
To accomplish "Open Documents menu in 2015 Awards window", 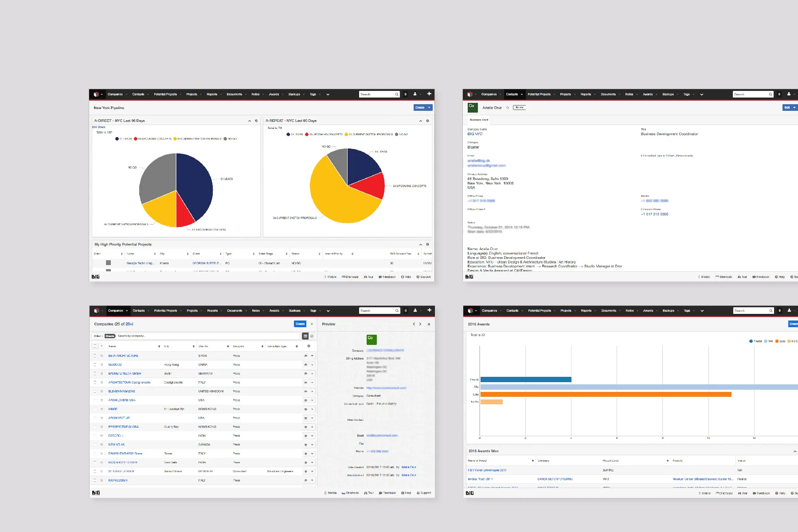I will 609,311.
